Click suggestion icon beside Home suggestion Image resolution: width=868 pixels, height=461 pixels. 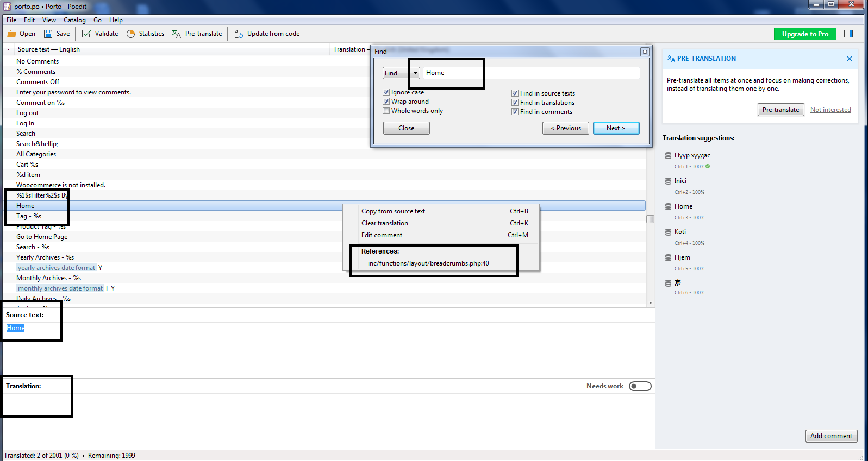[668, 206]
